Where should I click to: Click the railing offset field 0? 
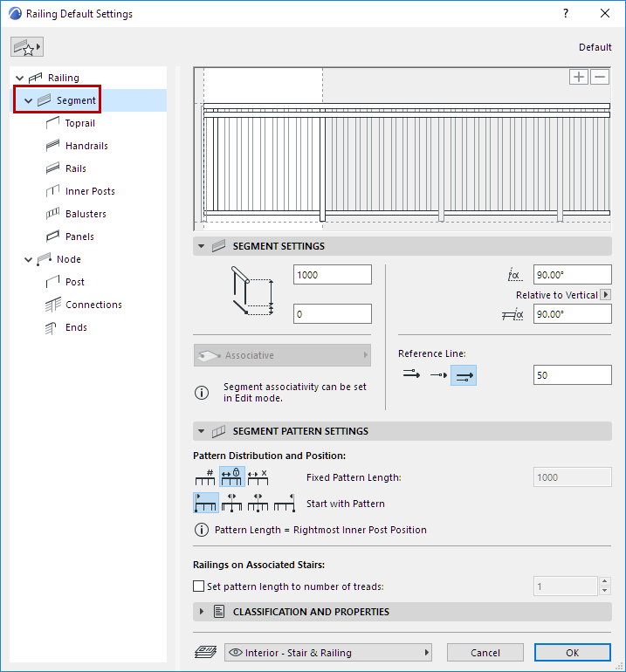pyautogui.click(x=333, y=314)
